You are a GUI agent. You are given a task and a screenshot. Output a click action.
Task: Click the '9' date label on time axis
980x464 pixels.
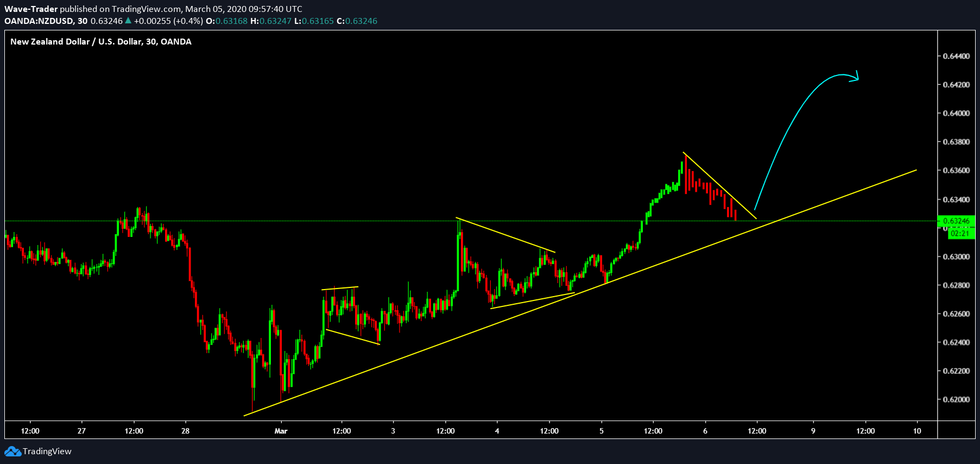click(813, 431)
